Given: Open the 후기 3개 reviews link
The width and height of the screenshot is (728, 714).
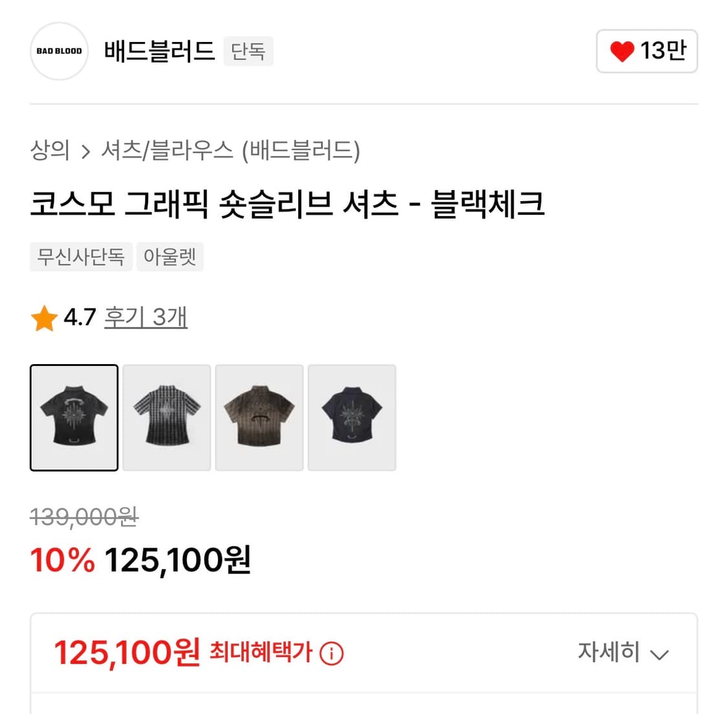Looking at the screenshot, I should (x=146, y=317).
